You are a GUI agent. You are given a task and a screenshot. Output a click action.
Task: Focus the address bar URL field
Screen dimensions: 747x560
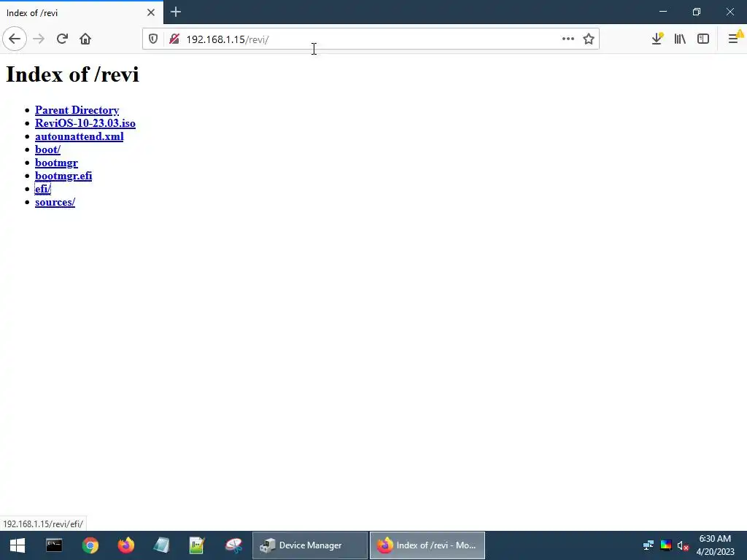[x=371, y=39]
